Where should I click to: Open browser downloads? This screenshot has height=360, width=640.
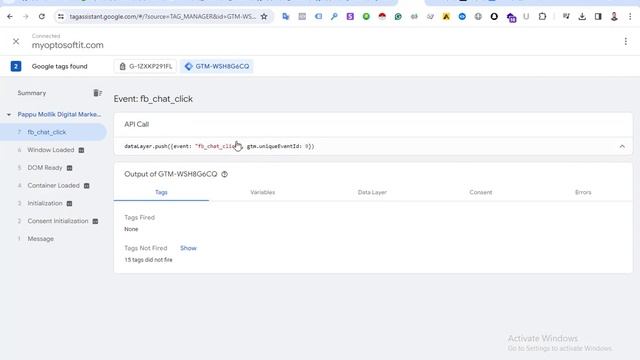click(x=582, y=17)
